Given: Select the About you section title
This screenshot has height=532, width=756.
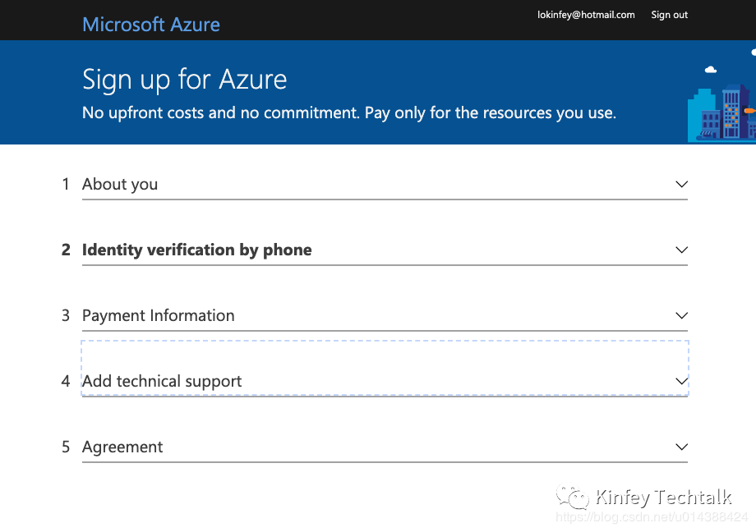Looking at the screenshot, I should tap(120, 184).
